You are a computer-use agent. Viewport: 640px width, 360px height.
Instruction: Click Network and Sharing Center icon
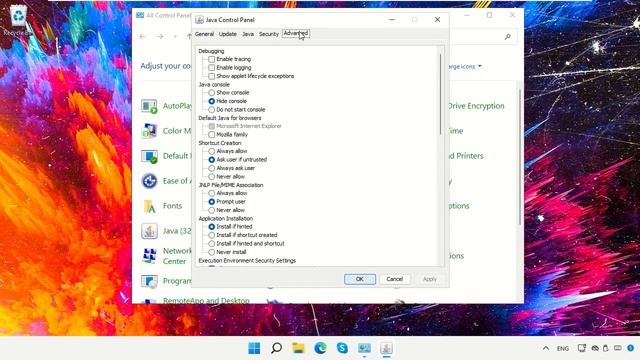(x=149, y=256)
